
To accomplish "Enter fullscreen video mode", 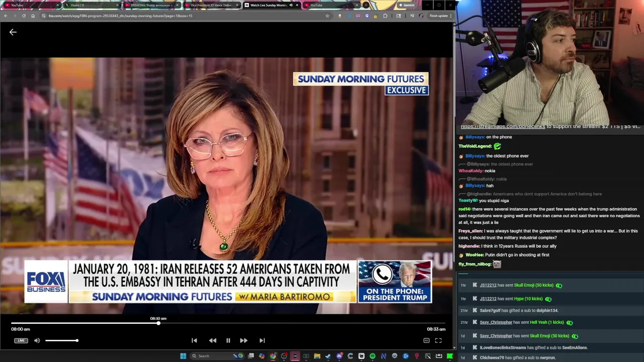I will coord(438,340).
